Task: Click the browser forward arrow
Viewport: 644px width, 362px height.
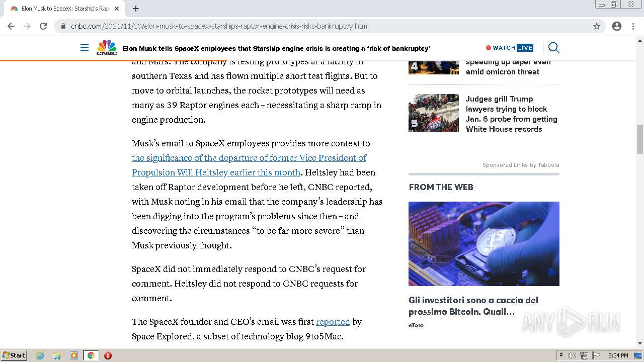Action: pyautogui.click(x=27, y=26)
